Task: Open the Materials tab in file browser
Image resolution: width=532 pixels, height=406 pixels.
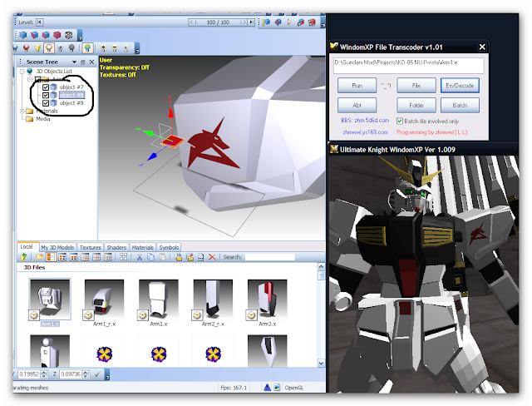Action: [142, 247]
